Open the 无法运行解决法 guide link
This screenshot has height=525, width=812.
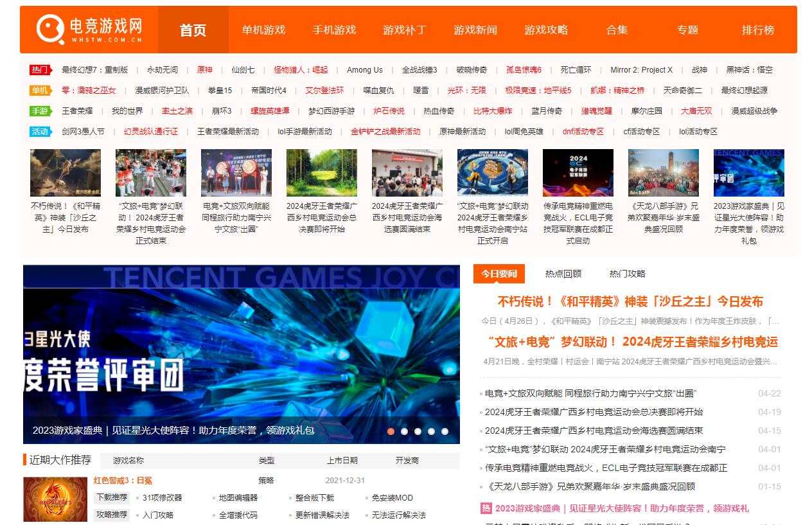coord(399,515)
